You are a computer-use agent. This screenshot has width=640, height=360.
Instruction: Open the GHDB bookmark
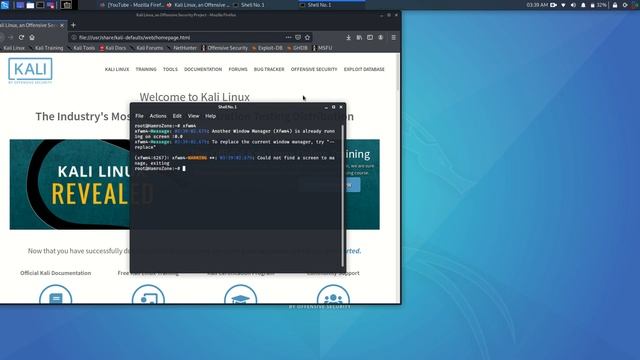pyautogui.click(x=298, y=48)
